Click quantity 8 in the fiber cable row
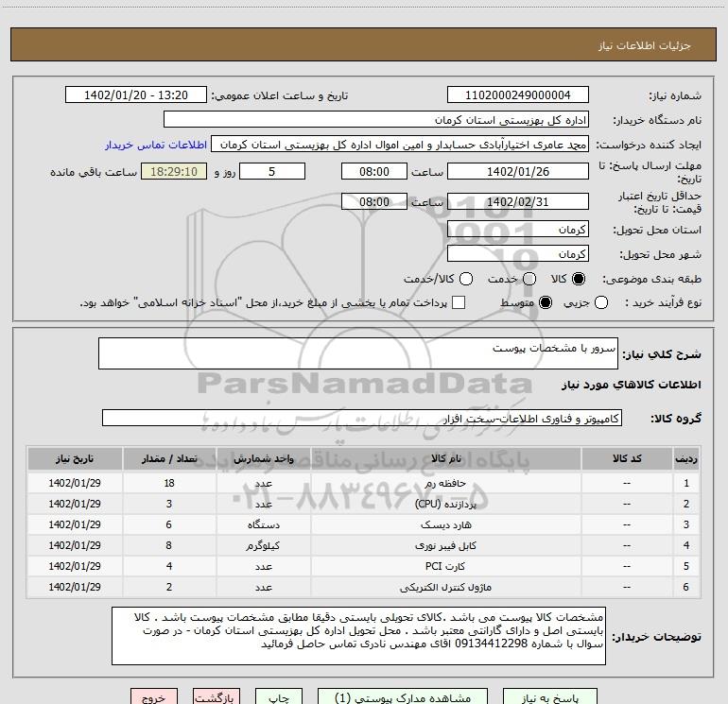Screen dimensions: 728x704 [169, 546]
